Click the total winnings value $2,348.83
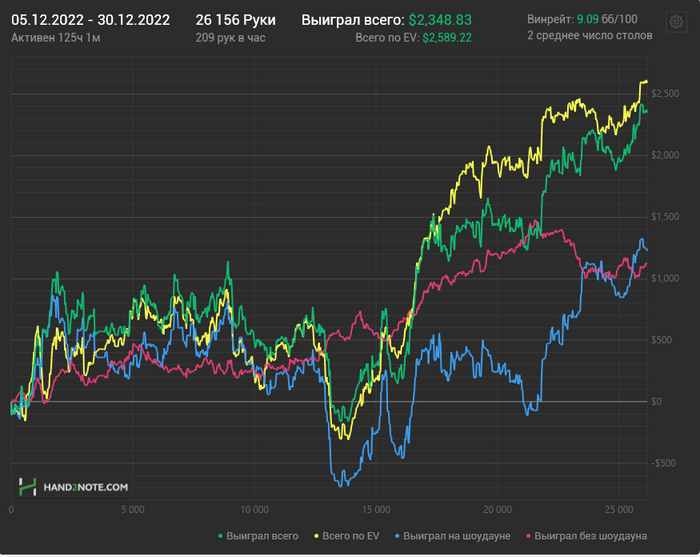The height and width of the screenshot is (557, 700). pos(440,20)
